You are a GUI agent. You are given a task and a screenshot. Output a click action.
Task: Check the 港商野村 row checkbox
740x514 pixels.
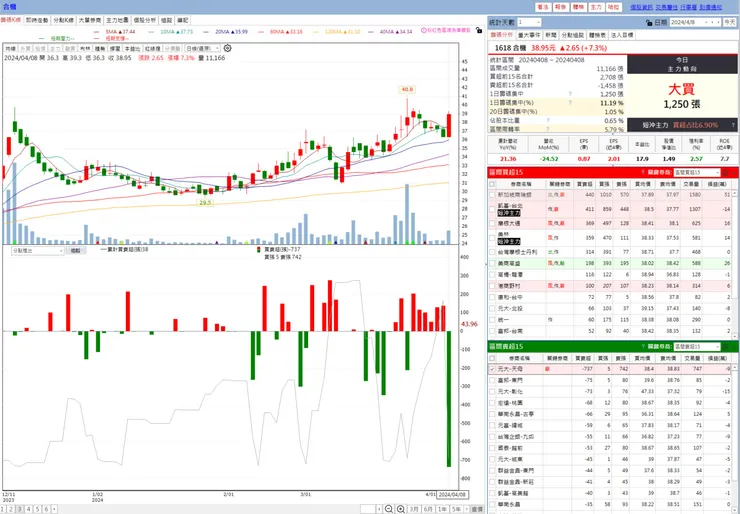[492, 286]
